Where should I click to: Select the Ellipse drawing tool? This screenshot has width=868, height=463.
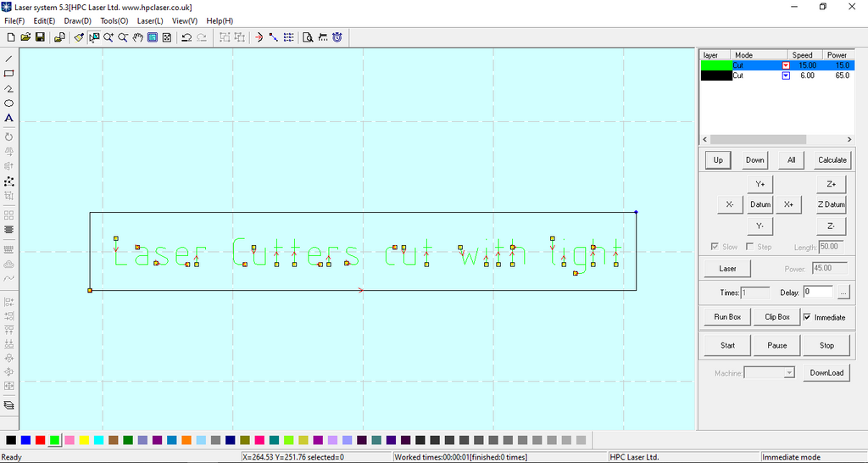tap(9, 103)
